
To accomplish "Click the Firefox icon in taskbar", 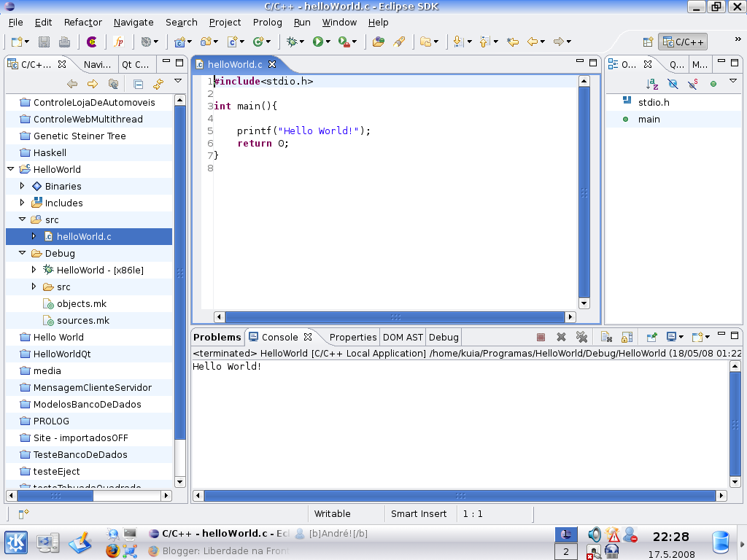I will coord(112,551).
